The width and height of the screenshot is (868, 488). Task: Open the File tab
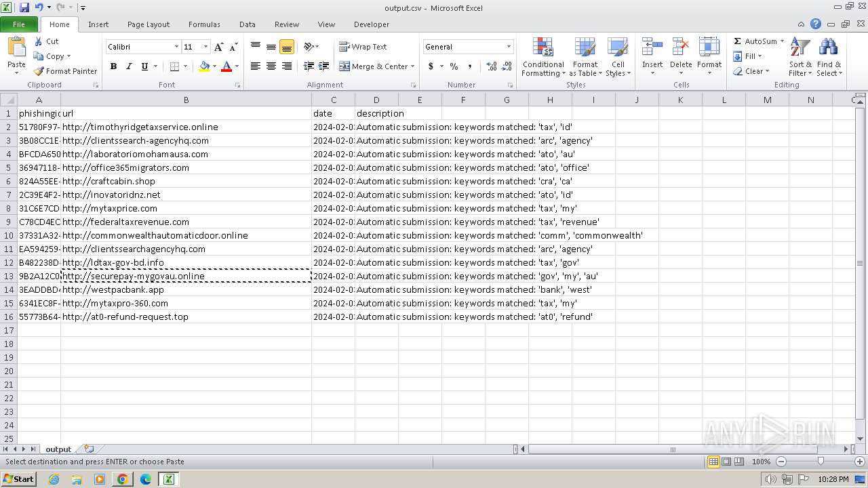19,24
